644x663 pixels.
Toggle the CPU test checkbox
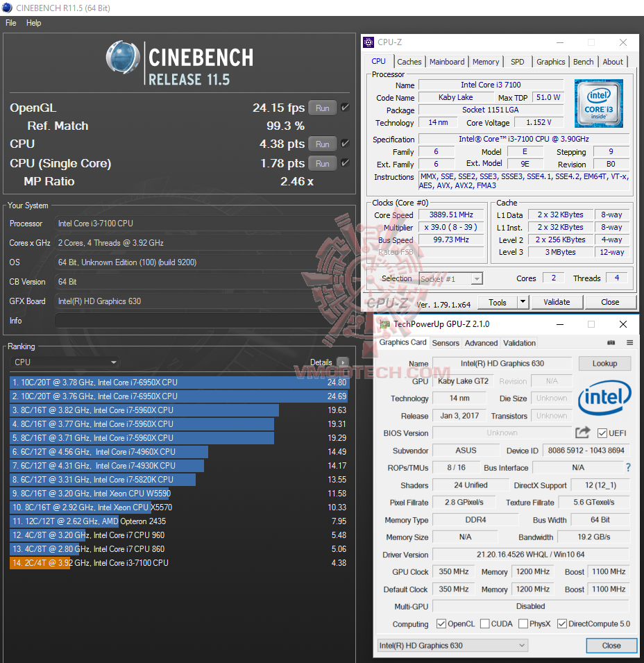click(345, 144)
